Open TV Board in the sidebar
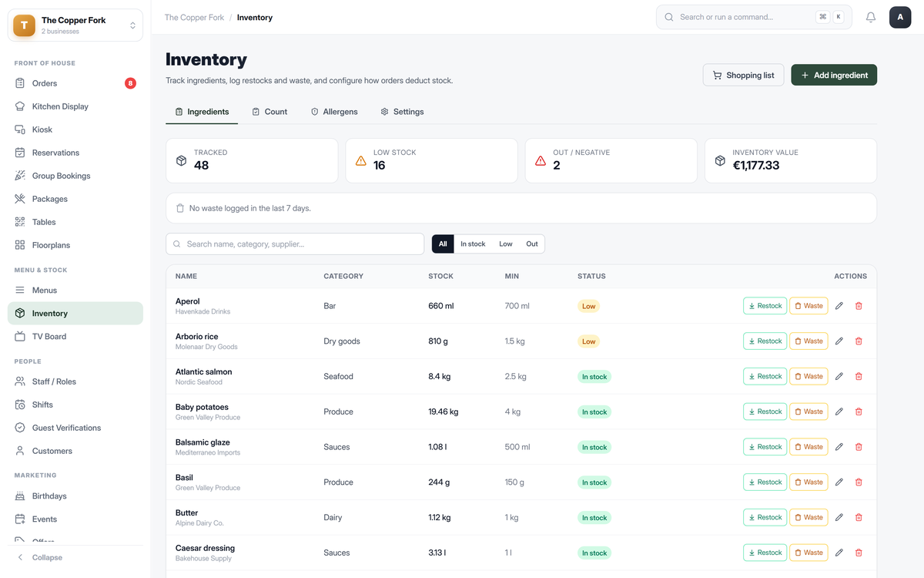Image resolution: width=924 pixels, height=578 pixels. coord(75,337)
